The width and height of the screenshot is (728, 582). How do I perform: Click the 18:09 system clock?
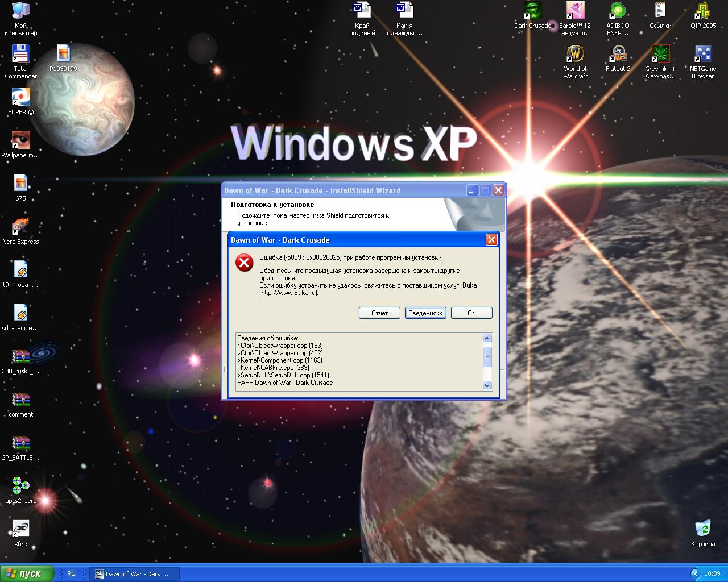click(x=712, y=573)
